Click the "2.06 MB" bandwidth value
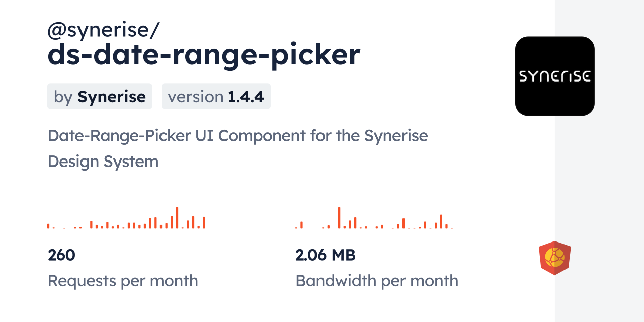This screenshot has width=644, height=322. [x=326, y=255]
